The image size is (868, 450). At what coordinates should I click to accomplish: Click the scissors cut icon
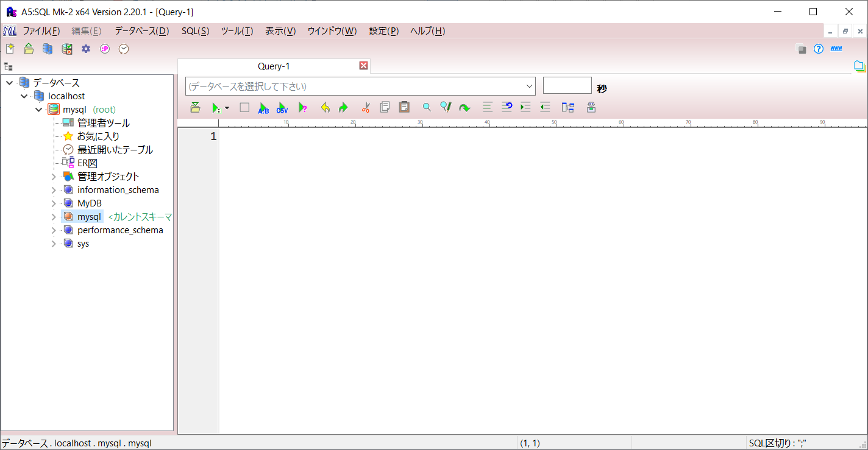[x=366, y=108]
